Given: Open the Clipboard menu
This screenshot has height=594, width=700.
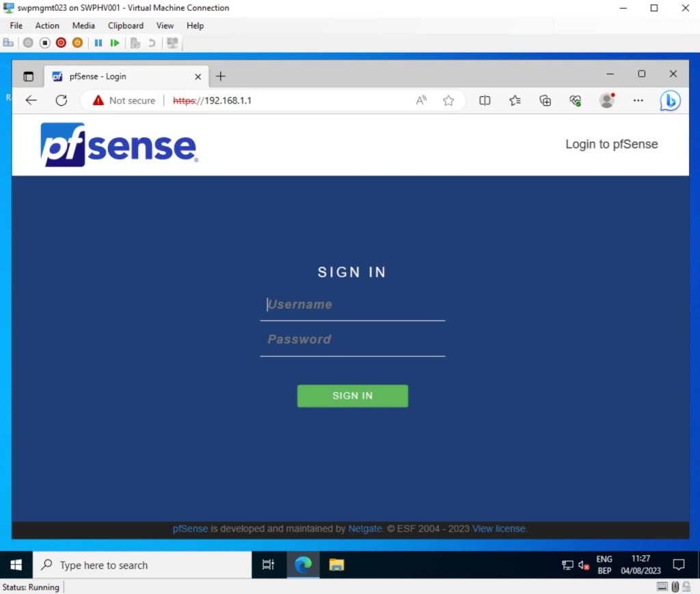Looking at the screenshot, I should coord(126,25).
